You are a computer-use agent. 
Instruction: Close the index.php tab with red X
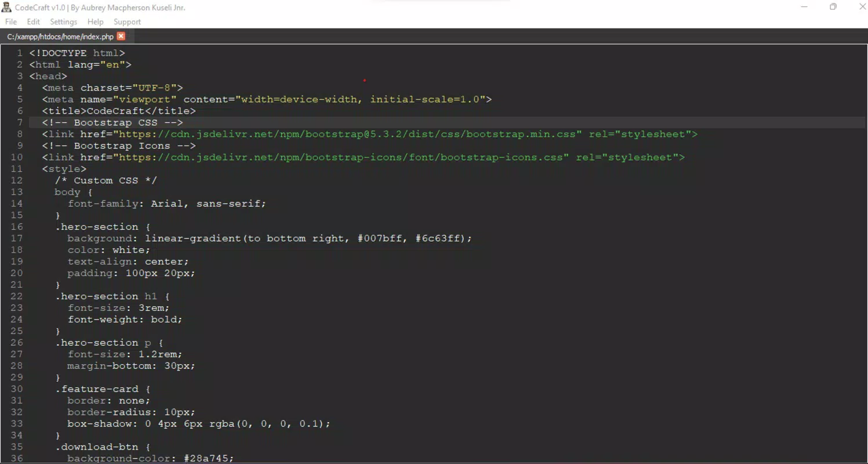pos(121,36)
